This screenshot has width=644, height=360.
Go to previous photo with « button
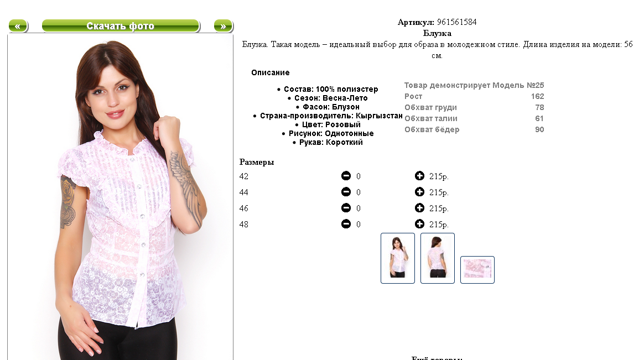[18, 26]
